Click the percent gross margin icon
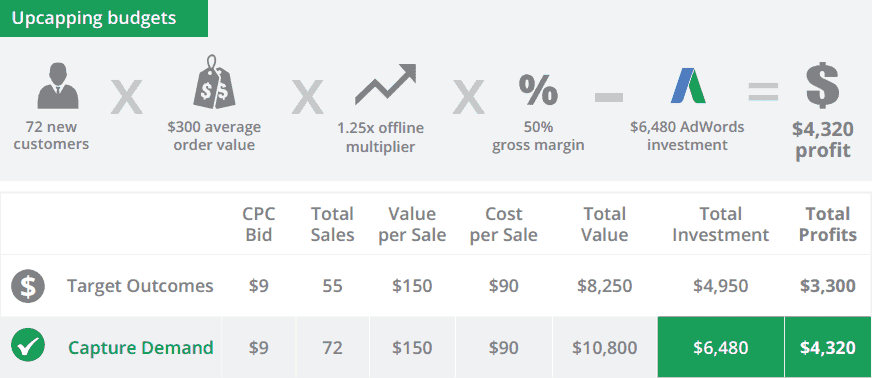This screenshot has width=872, height=378. (x=538, y=89)
